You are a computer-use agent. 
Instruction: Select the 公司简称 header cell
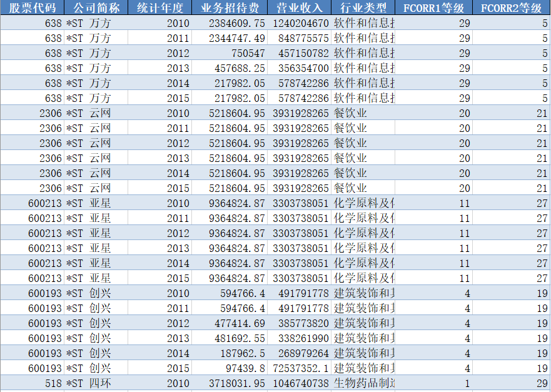pyautogui.click(x=96, y=8)
